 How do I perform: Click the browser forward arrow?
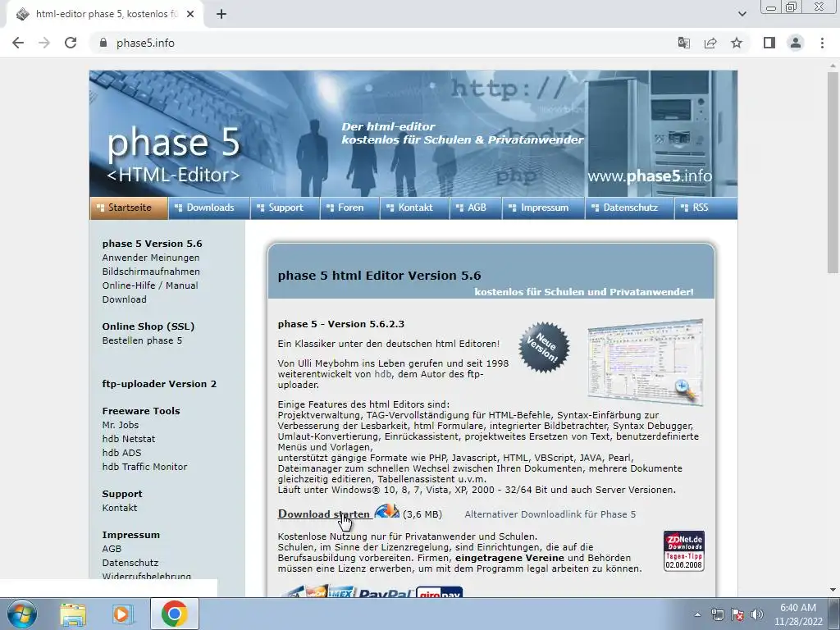pyautogui.click(x=44, y=43)
